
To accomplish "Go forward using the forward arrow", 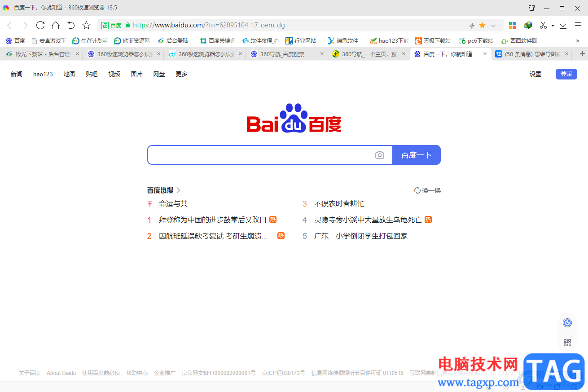I will 25,25.
